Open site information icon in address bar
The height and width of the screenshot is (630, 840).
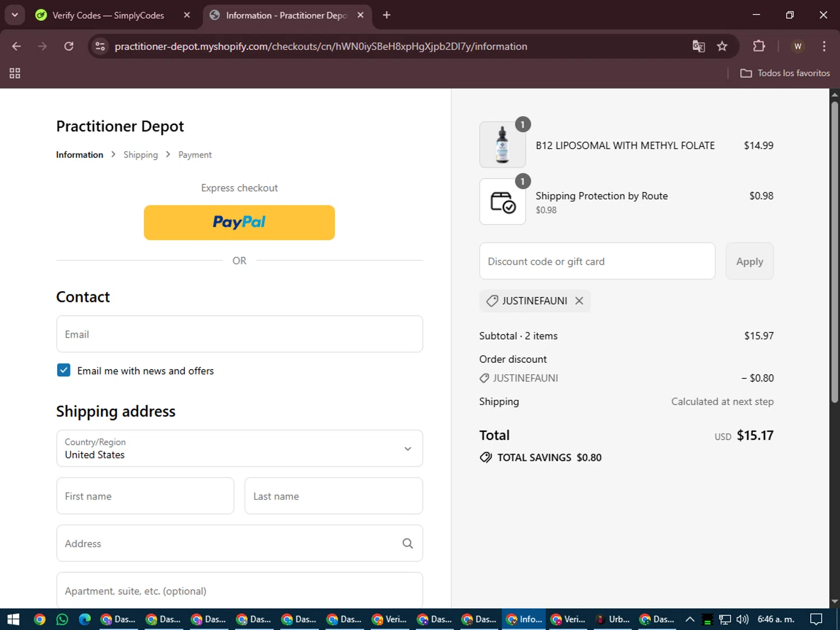[x=100, y=46]
